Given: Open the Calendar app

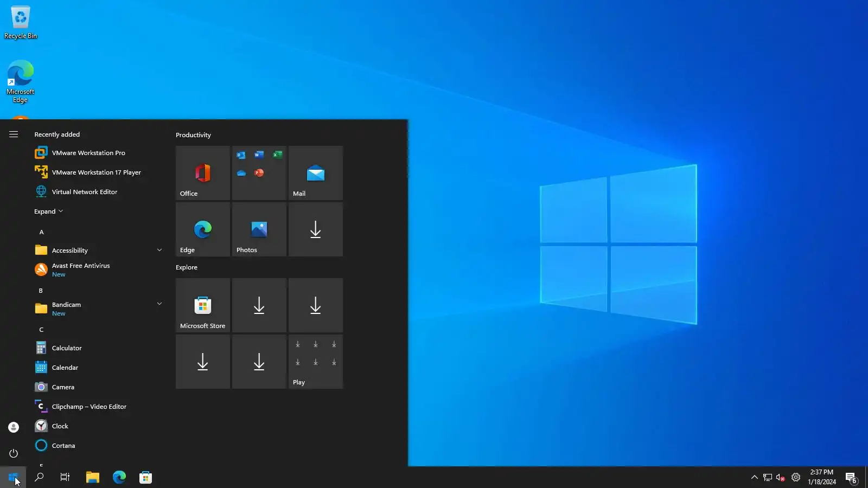Looking at the screenshot, I should (98, 368).
